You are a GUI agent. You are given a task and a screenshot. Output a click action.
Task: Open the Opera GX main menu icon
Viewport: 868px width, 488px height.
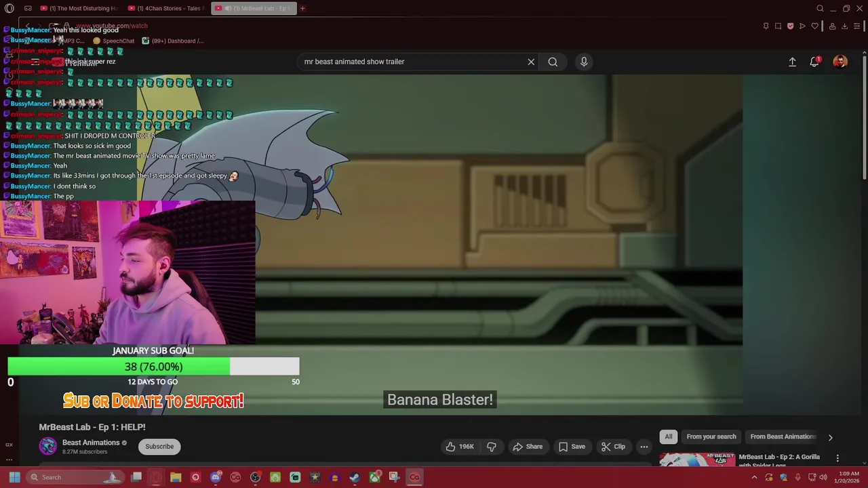[x=9, y=8]
